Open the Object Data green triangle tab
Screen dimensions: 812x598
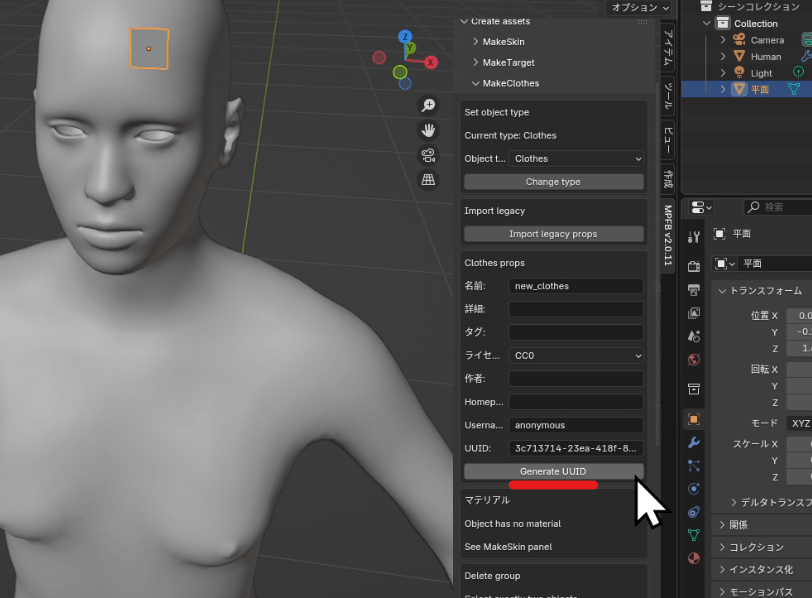point(694,535)
